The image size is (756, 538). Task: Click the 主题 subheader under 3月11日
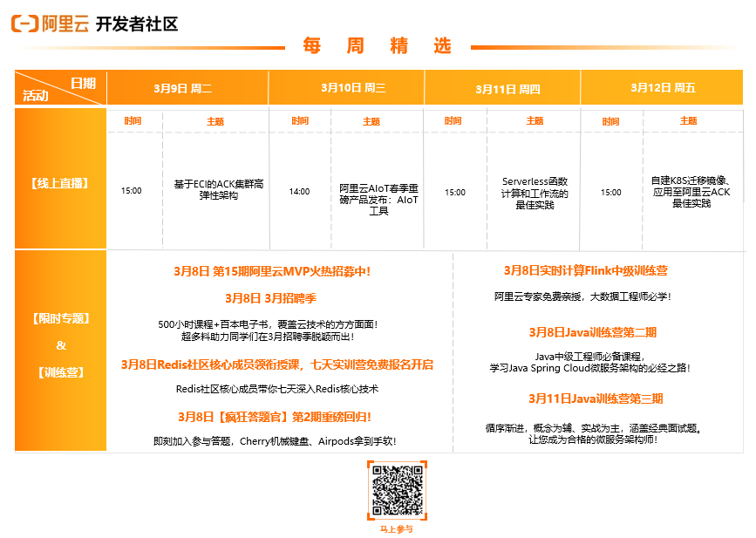pyautogui.click(x=535, y=120)
